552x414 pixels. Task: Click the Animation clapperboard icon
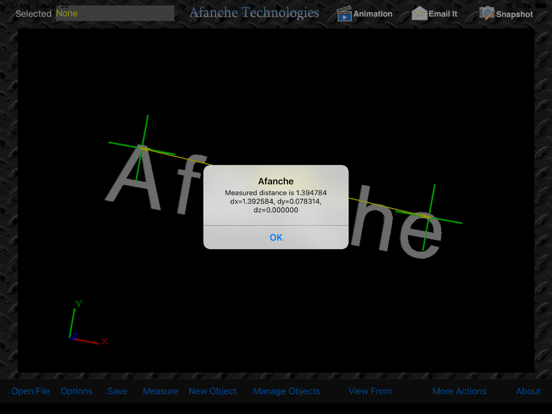[344, 14]
